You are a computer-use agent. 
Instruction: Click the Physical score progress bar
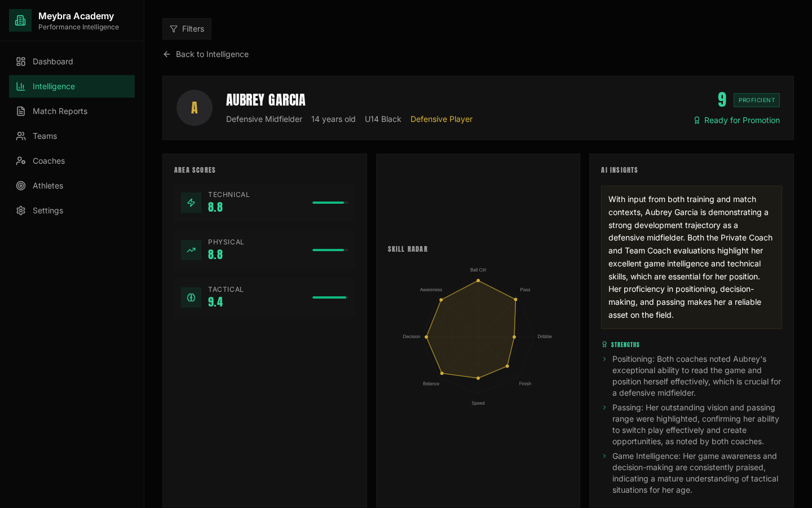[x=330, y=250]
